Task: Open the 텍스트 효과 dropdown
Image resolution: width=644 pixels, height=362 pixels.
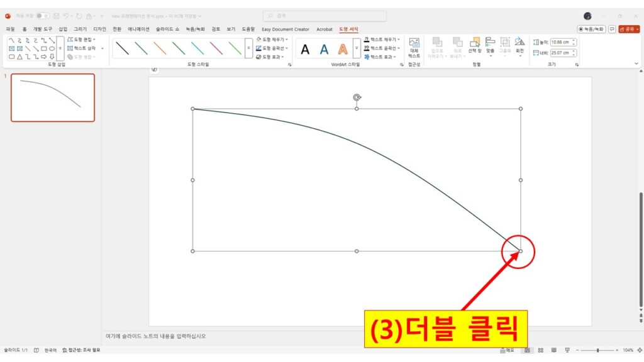Action: [380, 57]
